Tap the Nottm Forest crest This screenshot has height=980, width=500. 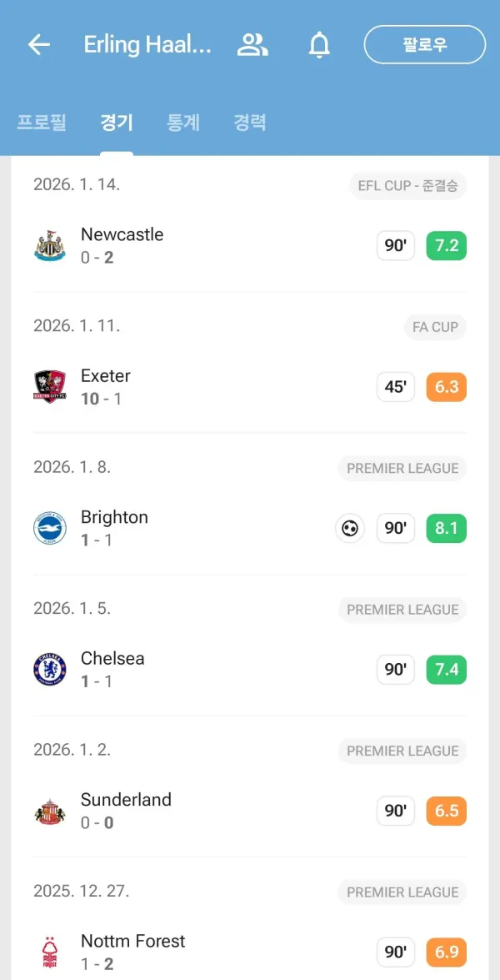pyautogui.click(x=49, y=952)
